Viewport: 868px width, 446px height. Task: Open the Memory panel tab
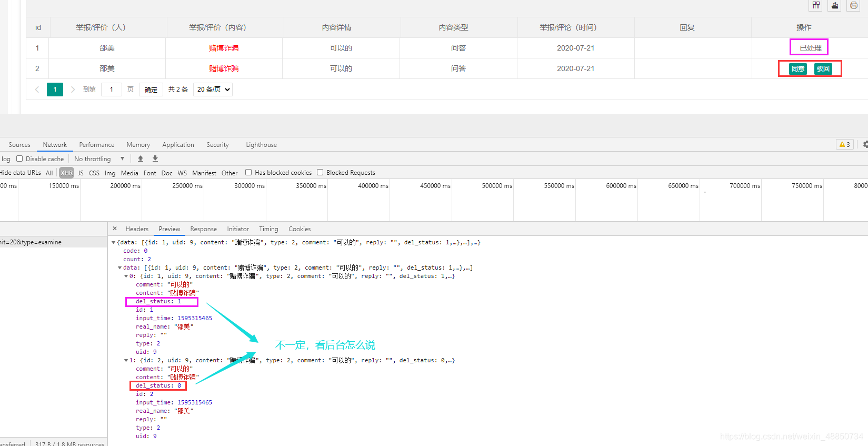[x=138, y=145]
